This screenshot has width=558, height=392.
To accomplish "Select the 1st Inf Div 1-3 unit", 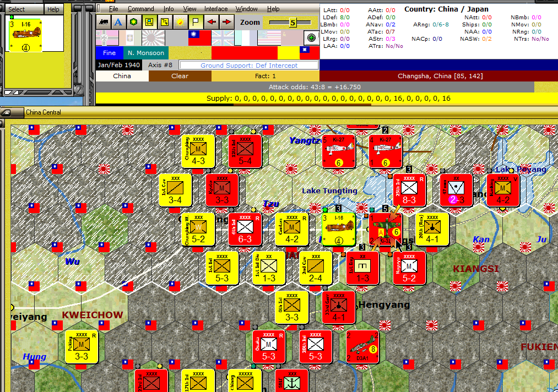I will 269,269.
